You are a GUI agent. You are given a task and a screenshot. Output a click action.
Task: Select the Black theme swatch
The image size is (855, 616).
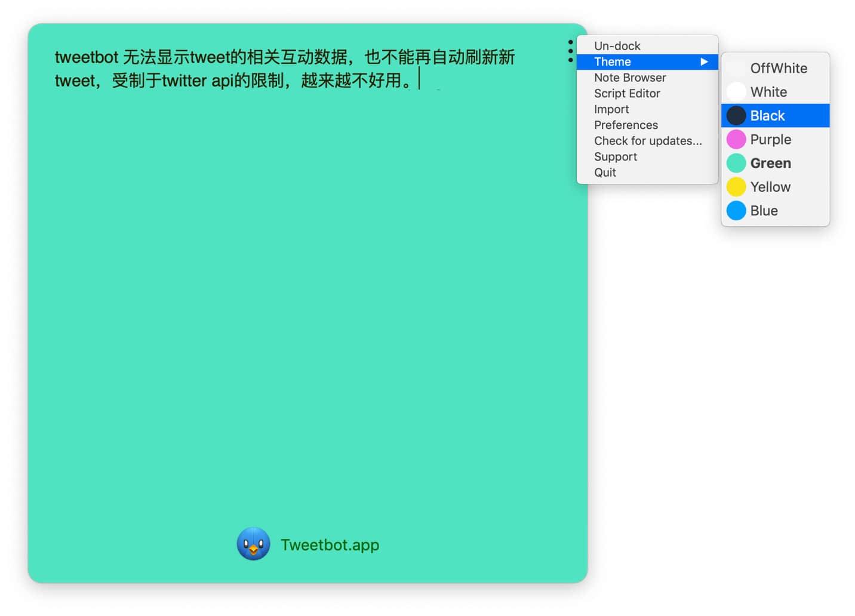coord(736,116)
